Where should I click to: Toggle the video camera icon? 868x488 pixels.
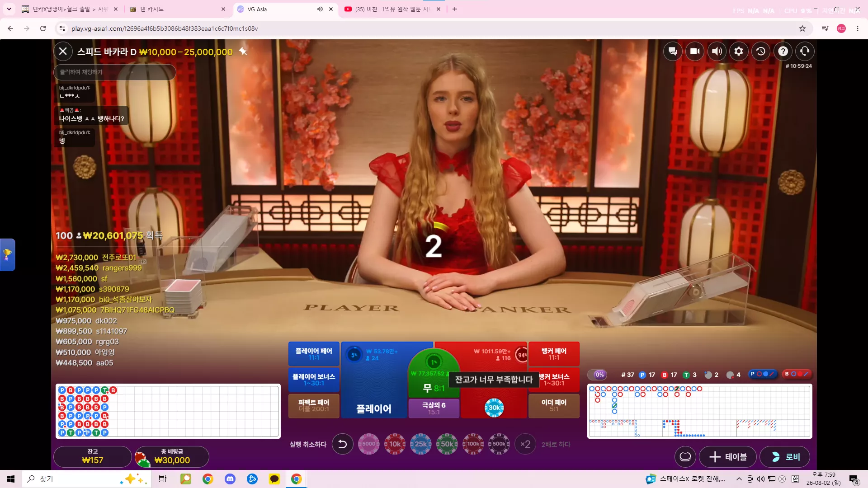(x=695, y=52)
